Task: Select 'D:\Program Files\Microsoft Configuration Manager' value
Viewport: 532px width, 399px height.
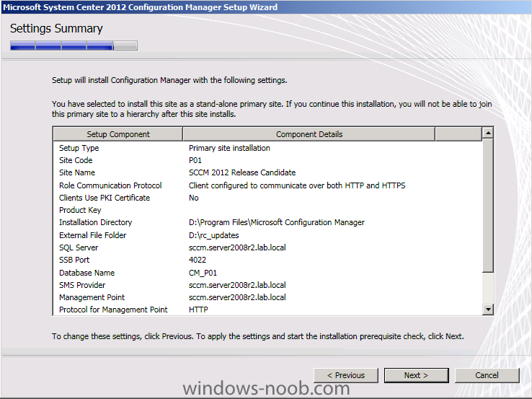Action: pyautogui.click(x=277, y=222)
